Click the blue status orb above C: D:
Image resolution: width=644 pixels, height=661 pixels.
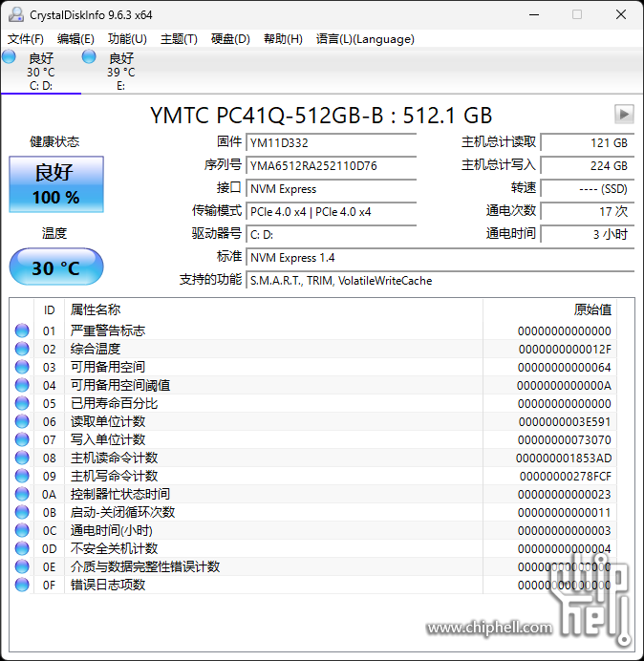tap(9, 56)
